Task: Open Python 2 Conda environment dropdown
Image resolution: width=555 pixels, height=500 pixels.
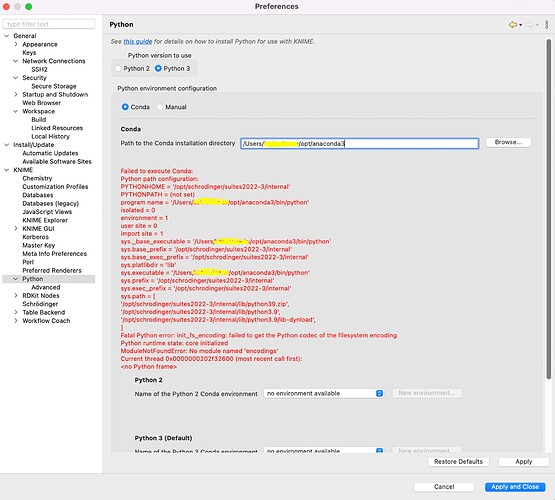Action: pyautogui.click(x=324, y=393)
